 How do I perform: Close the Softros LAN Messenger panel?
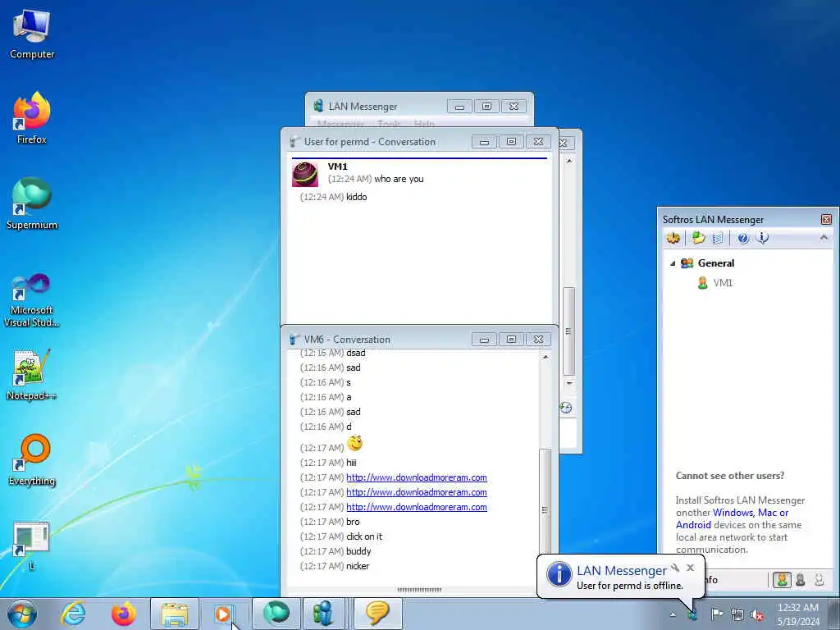click(826, 219)
